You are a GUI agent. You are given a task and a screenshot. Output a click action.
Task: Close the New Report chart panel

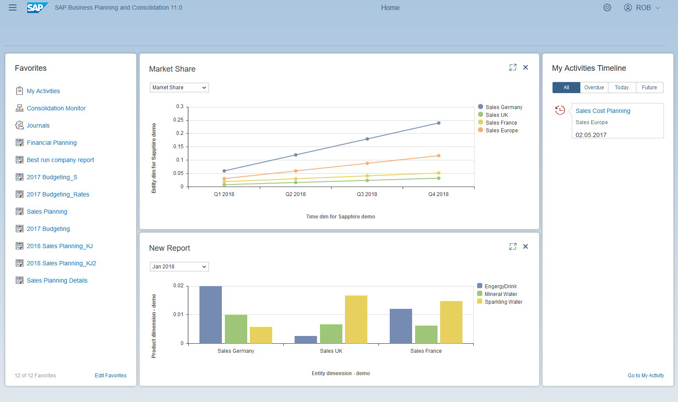(x=525, y=246)
